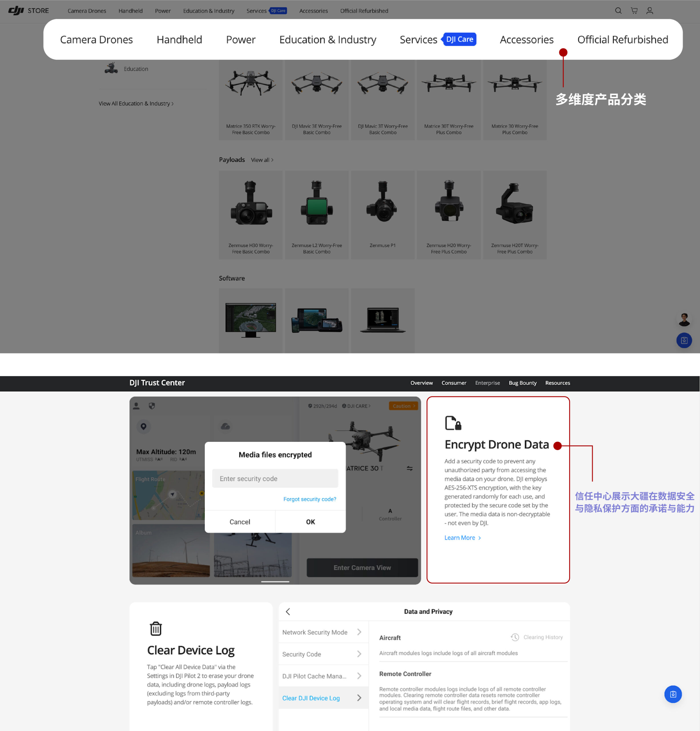Image resolution: width=700 pixels, height=731 pixels.
Task: Open Zenmuse P1 product card
Action: point(383,215)
